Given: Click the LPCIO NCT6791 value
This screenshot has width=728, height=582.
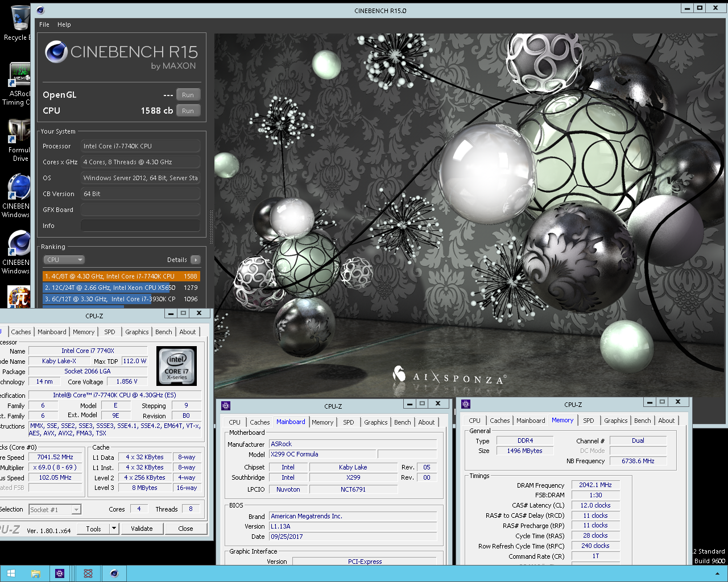Looking at the screenshot, I should pos(353,489).
